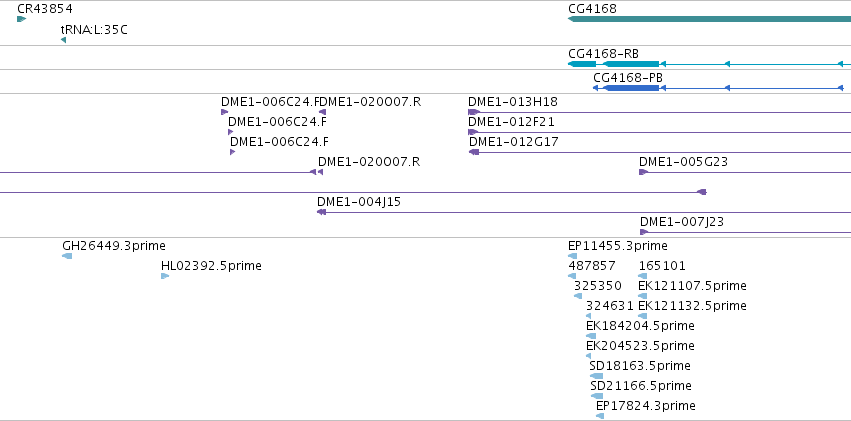Select the purple line under DME1-013H18
This screenshot has width=851, height=421.
point(659,112)
